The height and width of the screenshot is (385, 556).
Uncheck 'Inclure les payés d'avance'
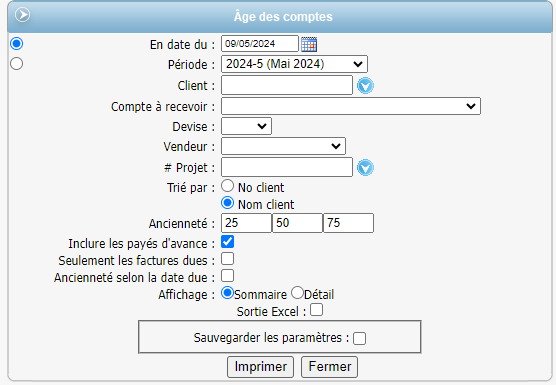click(x=227, y=242)
